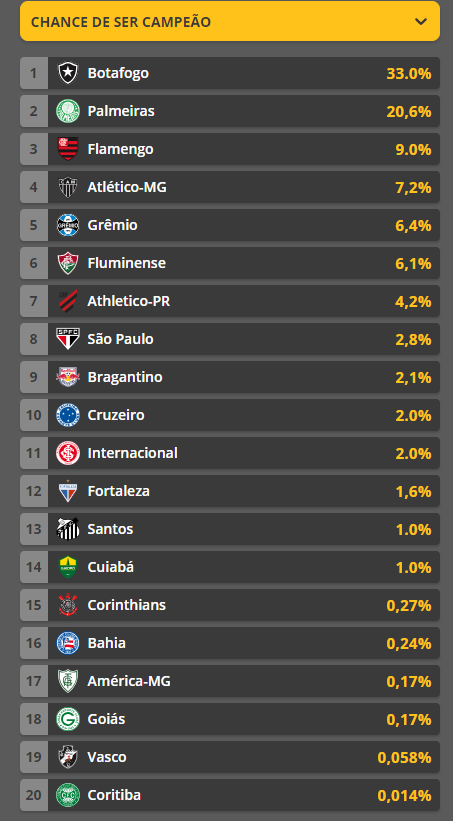
Task: Click Botafogo's 33.0% chance value
Action: pyautogui.click(x=408, y=73)
